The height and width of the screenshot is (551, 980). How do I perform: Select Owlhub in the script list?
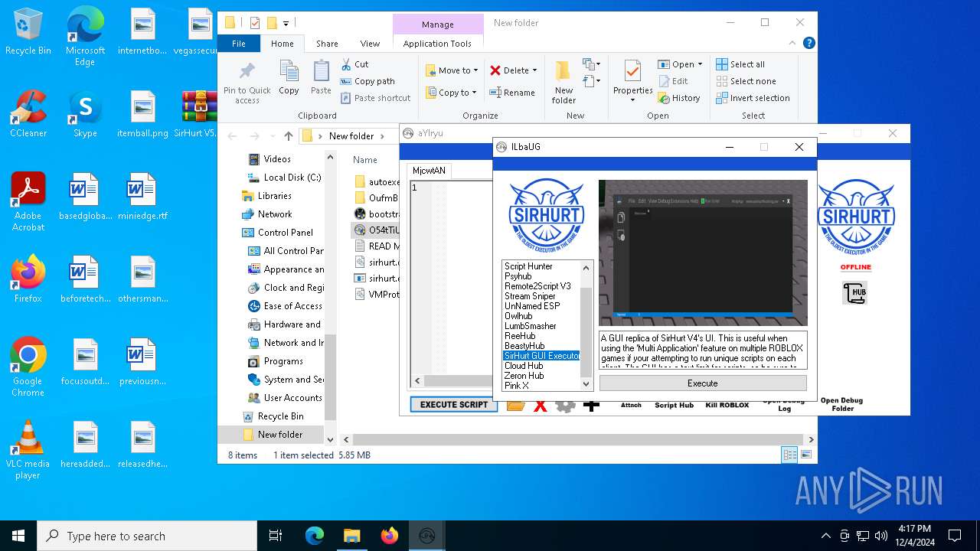[518, 316]
